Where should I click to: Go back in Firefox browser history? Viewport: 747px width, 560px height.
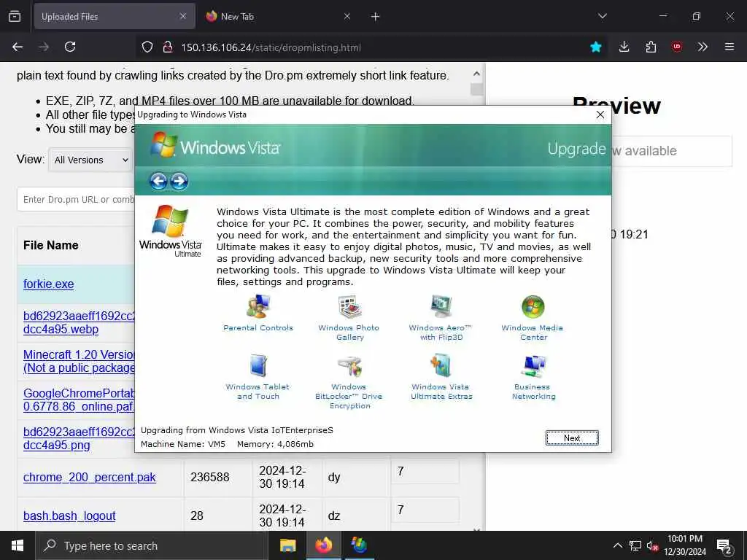click(18, 47)
